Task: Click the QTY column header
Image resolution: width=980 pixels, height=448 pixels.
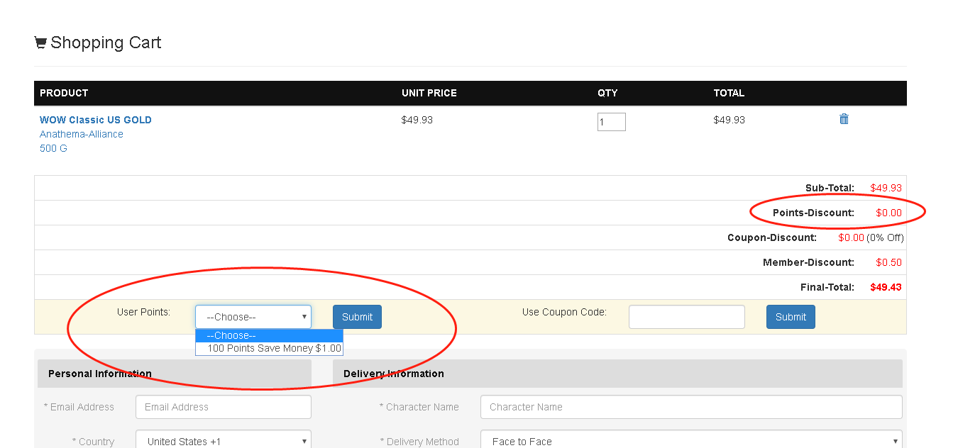Action: pyautogui.click(x=607, y=93)
